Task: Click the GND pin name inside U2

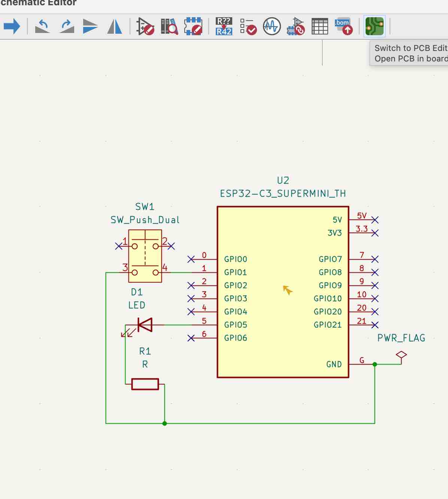Action: pyautogui.click(x=334, y=365)
